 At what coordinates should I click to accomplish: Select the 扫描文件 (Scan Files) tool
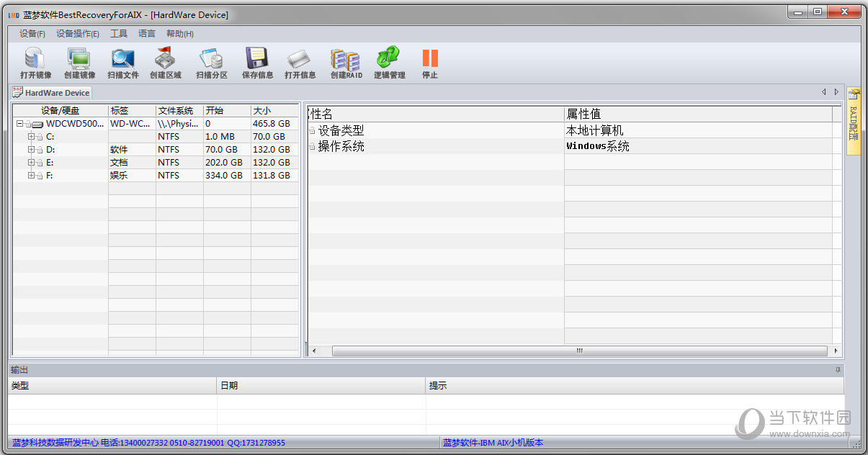click(x=122, y=63)
